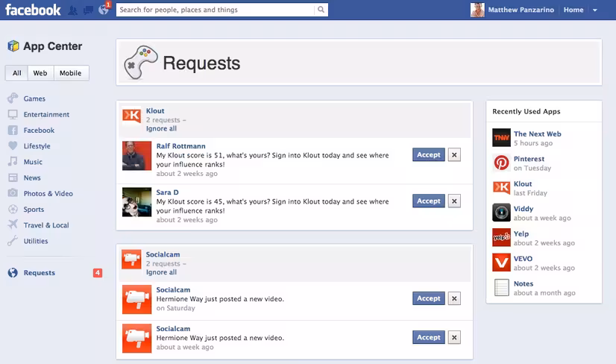Image resolution: width=616 pixels, height=364 pixels.
Task: Accept Socialcam request from Saturday
Action: 429,298
